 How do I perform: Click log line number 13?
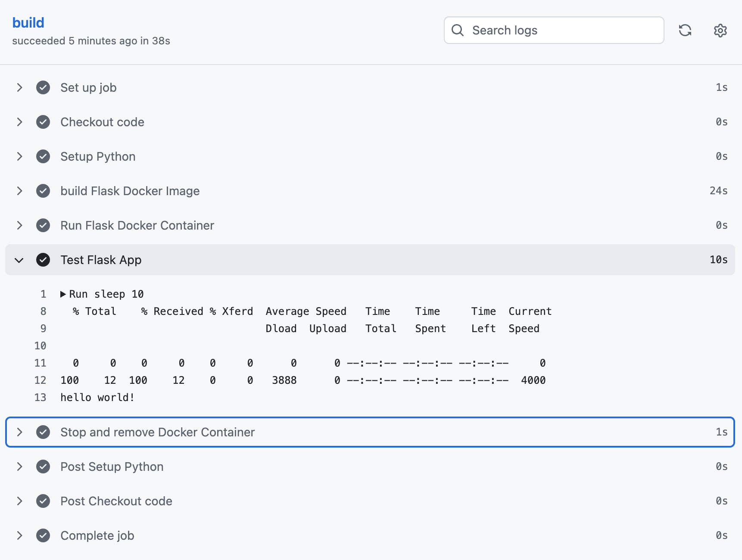coord(40,398)
